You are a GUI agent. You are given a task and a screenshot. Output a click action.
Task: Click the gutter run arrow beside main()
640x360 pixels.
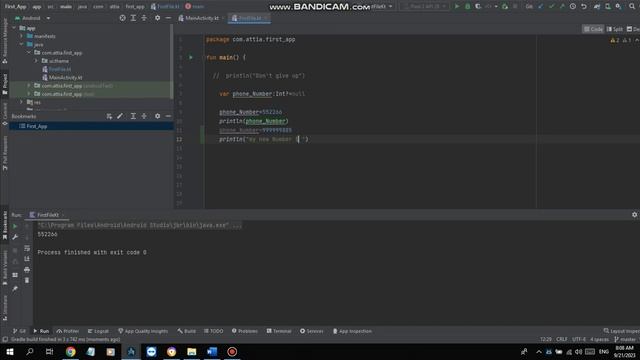(191, 58)
